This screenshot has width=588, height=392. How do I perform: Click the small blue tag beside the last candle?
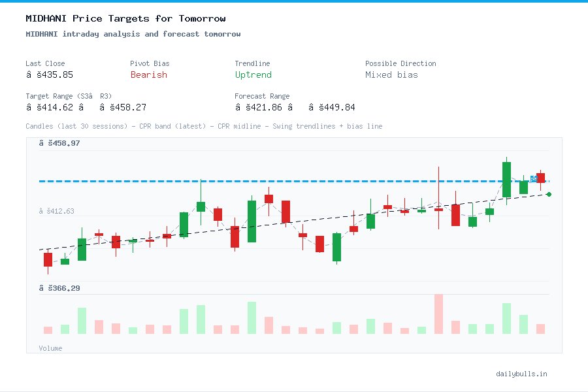click(x=534, y=179)
